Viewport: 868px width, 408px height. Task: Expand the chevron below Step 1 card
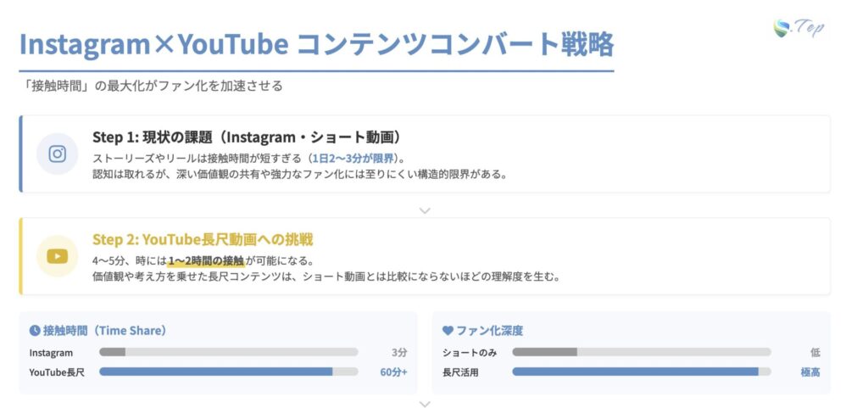425,210
